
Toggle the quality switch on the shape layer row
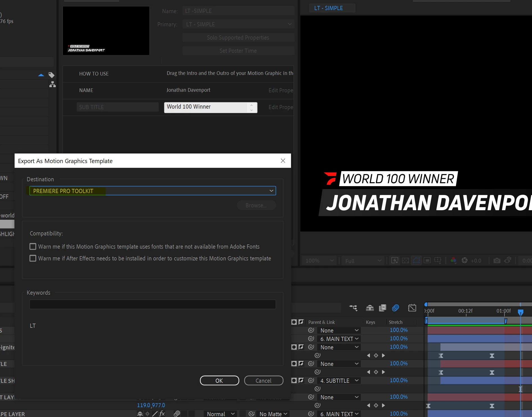tap(155, 414)
